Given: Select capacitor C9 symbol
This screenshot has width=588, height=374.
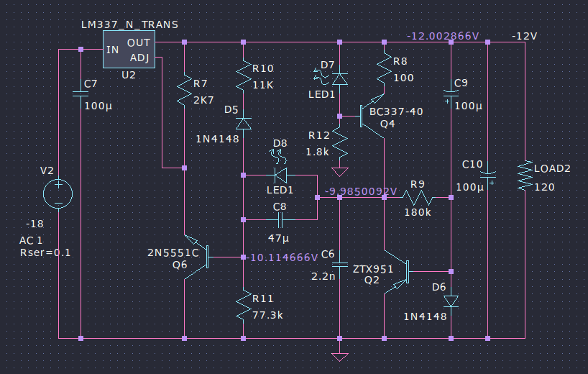Looking at the screenshot, I should [x=451, y=93].
